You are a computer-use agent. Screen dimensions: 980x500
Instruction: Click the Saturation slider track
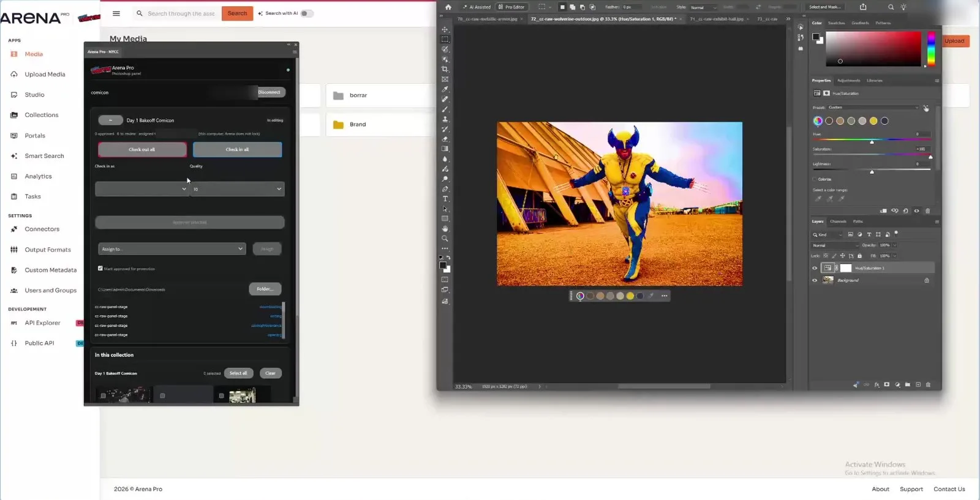click(x=872, y=154)
